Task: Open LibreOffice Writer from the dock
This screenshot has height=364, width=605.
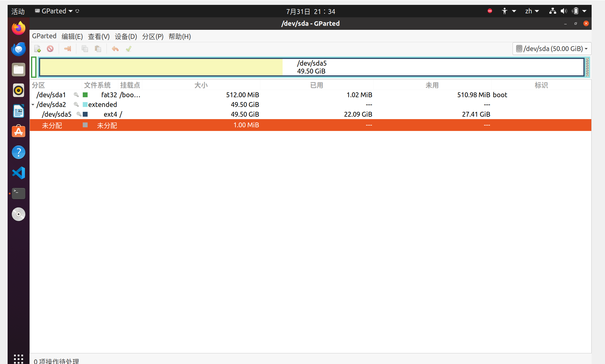Action: pyautogui.click(x=19, y=111)
